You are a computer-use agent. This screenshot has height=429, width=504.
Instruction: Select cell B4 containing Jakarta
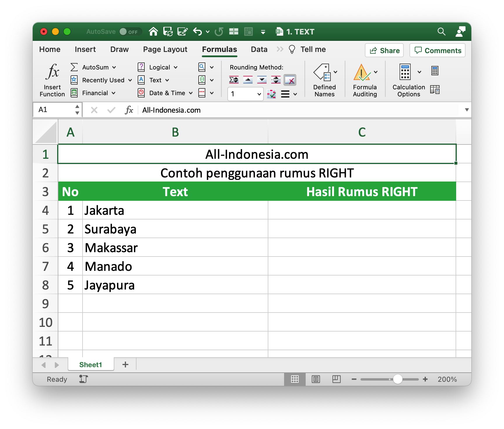pyautogui.click(x=175, y=210)
